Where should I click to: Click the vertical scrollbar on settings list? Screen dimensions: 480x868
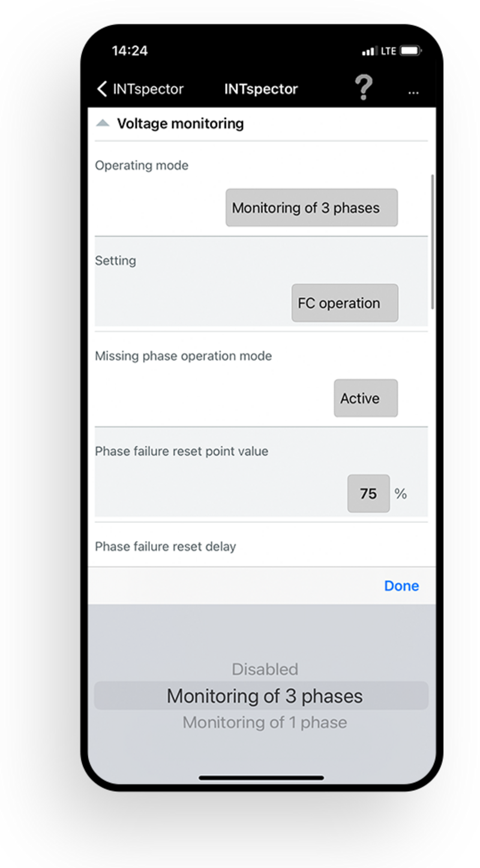pos(432,242)
